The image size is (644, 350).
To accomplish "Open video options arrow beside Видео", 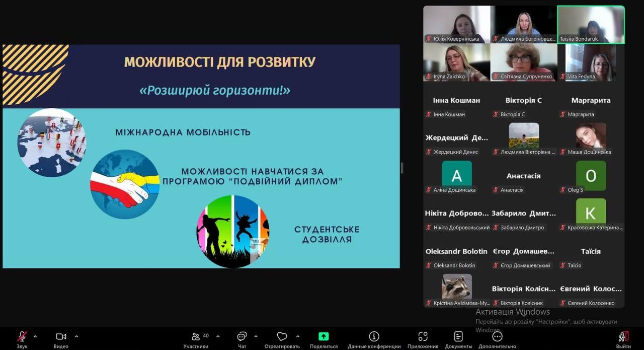I will tap(76, 336).
